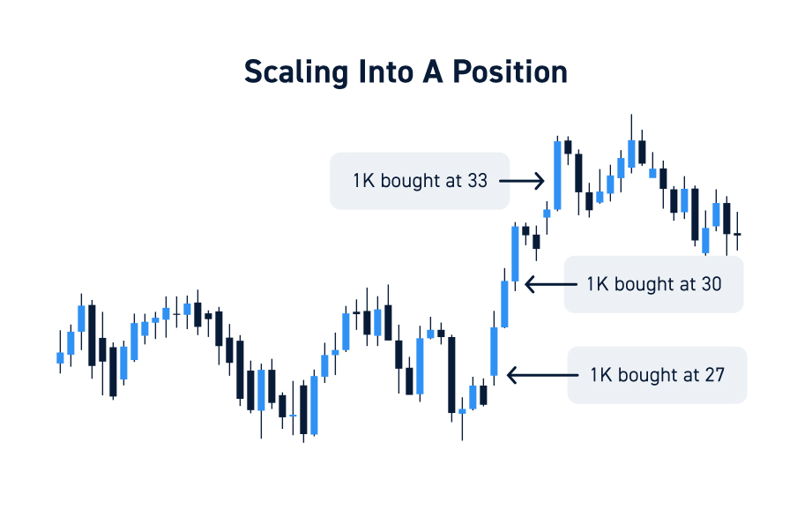Select the blue candle the 27 arrow points to
This screenshot has height=510, width=812.
tap(494, 351)
